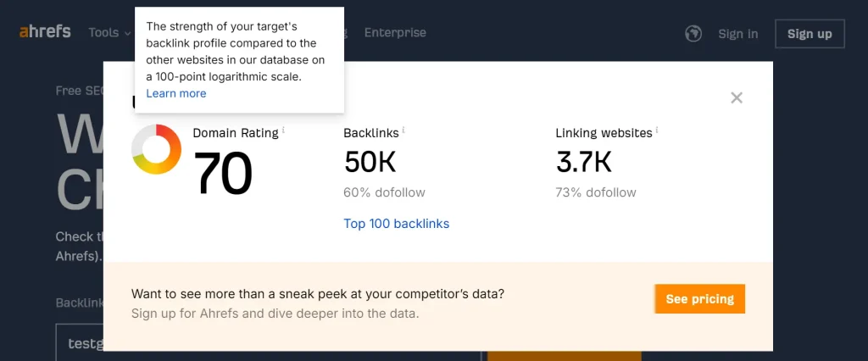Open the Enterprise menu item
Screen dimensions: 868x361
(x=395, y=33)
